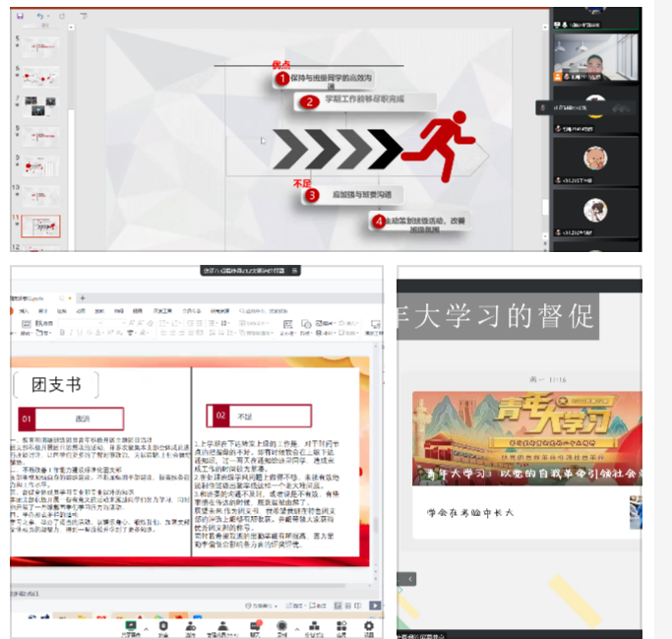This screenshot has height=639, width=672.
Task: Toggle underline formatting in WPS ribbon
Action: click(x=81, y=333)
